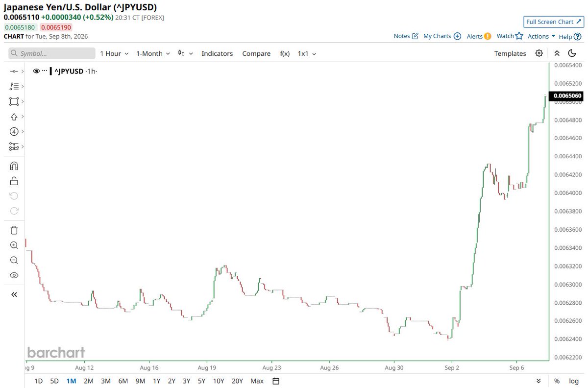Open the Fibonacci tools group

point(14,86)
